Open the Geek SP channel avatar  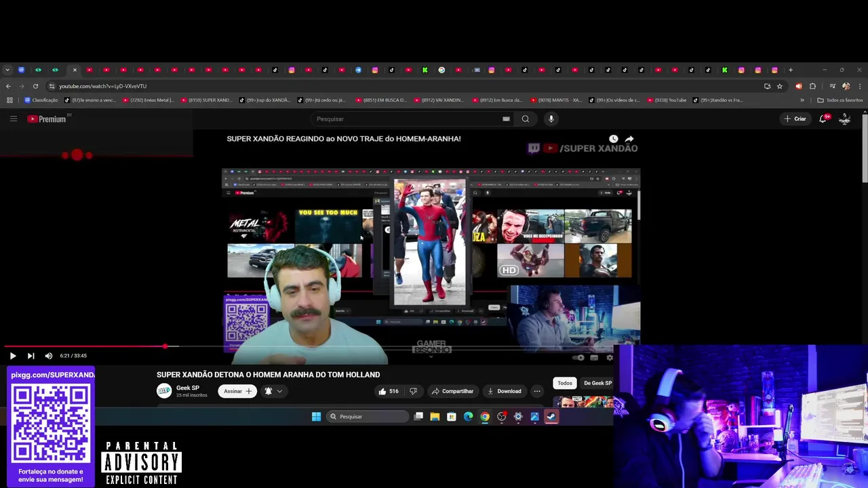(x=164, y=391)
